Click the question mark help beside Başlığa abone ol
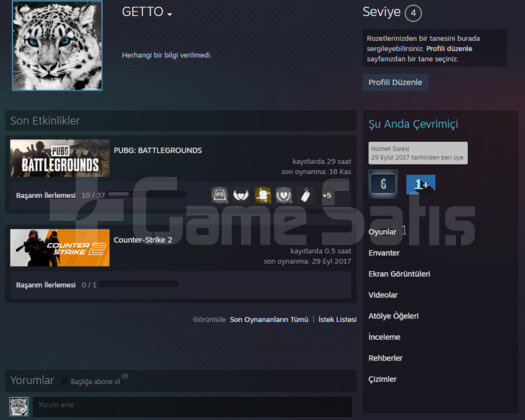 (x=125, y=376)
